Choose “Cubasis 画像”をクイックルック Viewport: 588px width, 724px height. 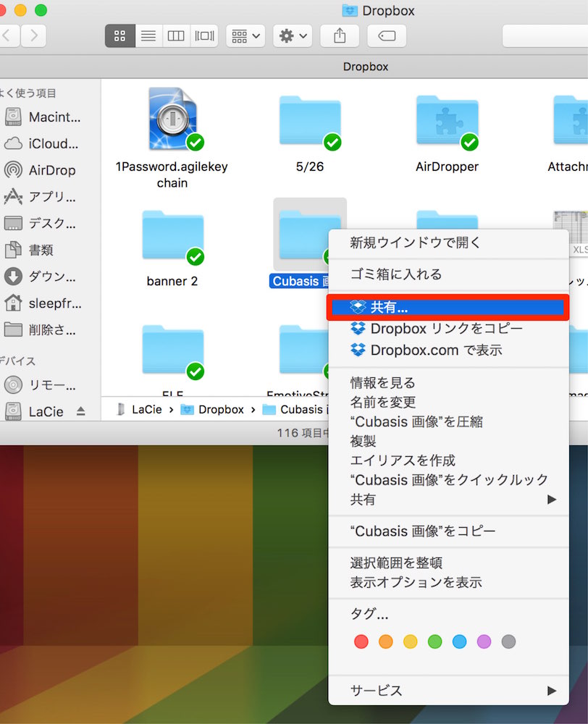(448, 480)
